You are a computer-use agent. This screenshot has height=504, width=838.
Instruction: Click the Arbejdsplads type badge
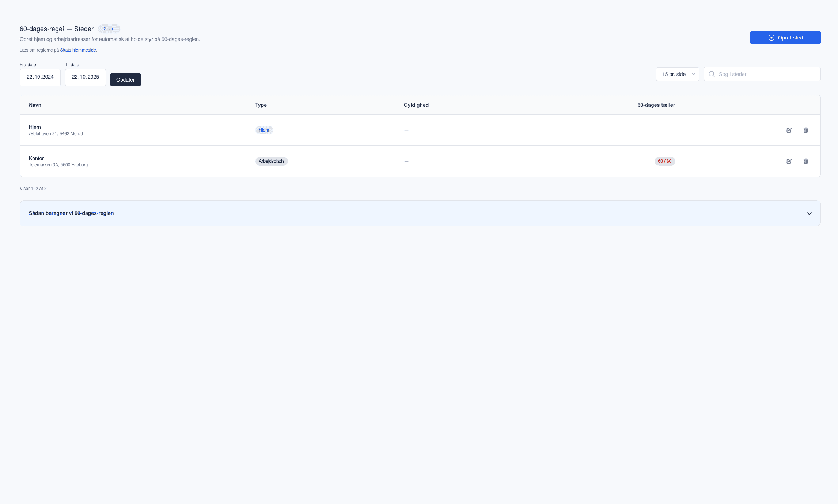(271, 161)
